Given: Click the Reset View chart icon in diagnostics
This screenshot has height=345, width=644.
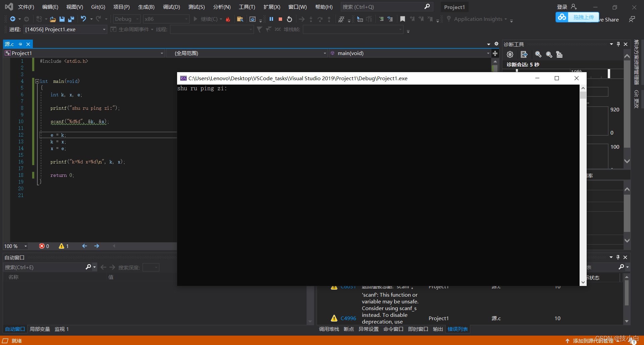Looking at the screenshot, I should point(559,54).
